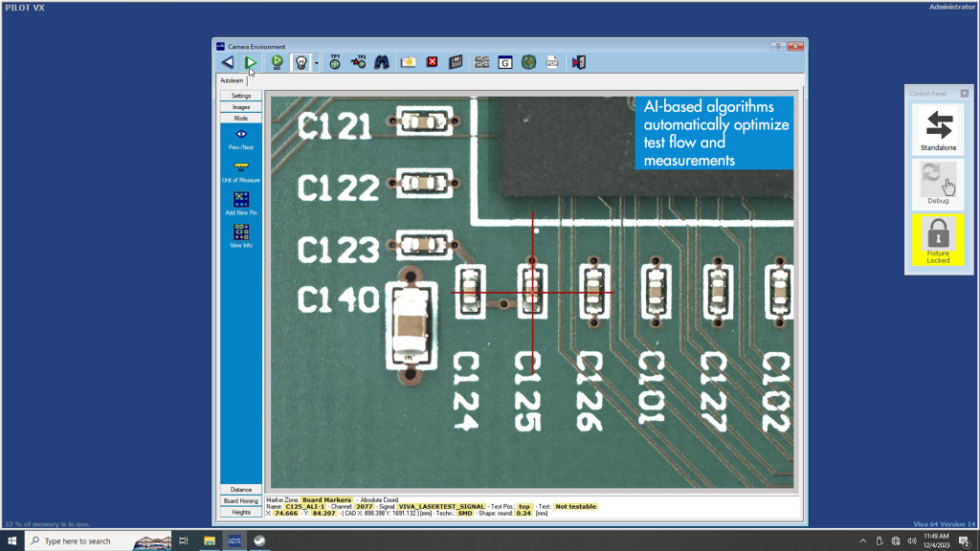
Task: Open the dropdown arrow beside the light bulb
Action: [x=317, y=63]
